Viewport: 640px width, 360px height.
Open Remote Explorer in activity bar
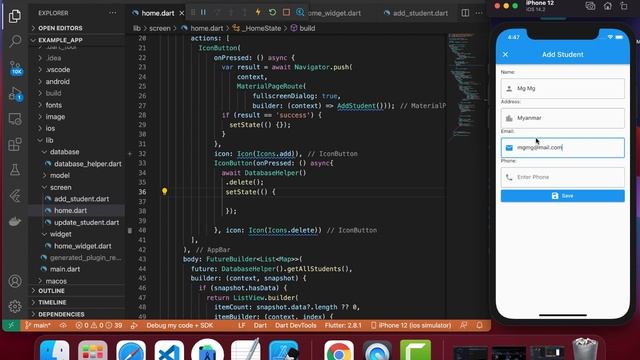coord(15,119)
